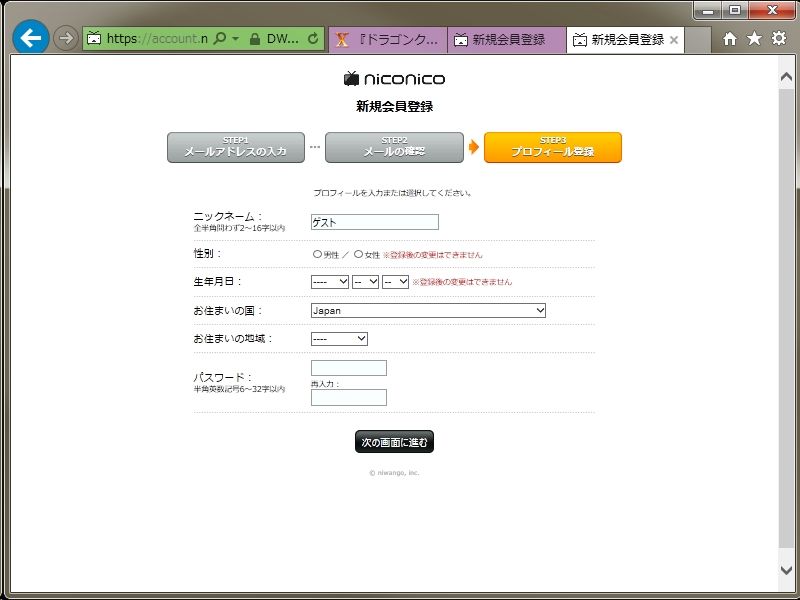Open the お住まいの国 Japan dropdown
This screenshot has height=600, width=800.
point(428,310)
